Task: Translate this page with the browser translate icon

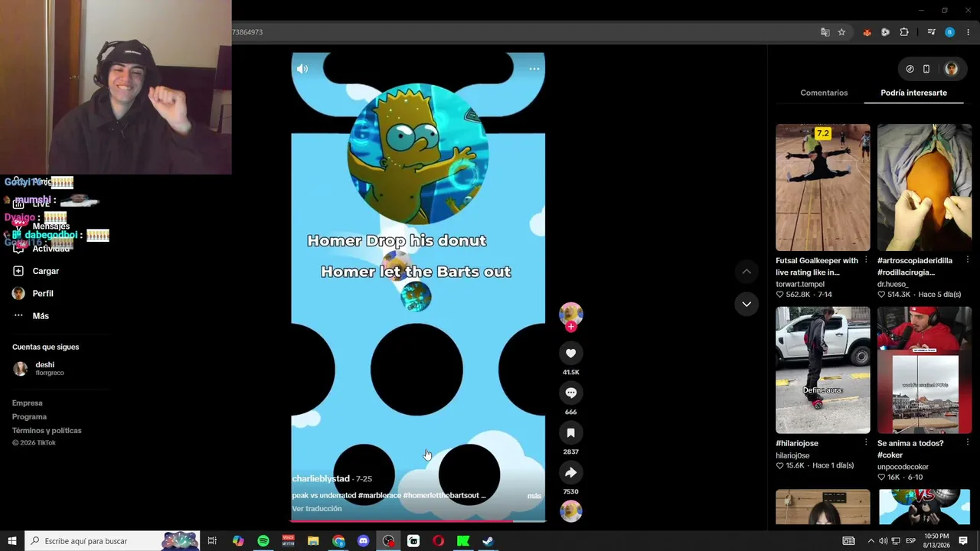Action: coord(825,32)
